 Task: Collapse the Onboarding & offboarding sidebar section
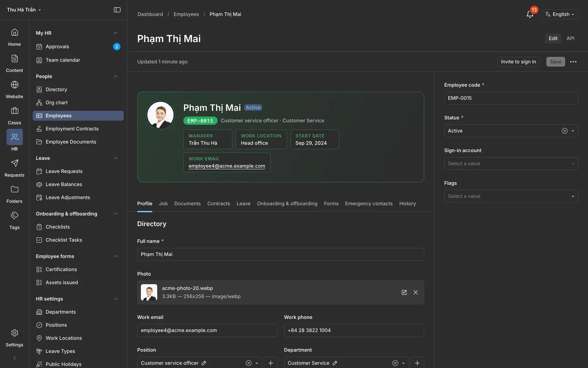coord(115,214)
